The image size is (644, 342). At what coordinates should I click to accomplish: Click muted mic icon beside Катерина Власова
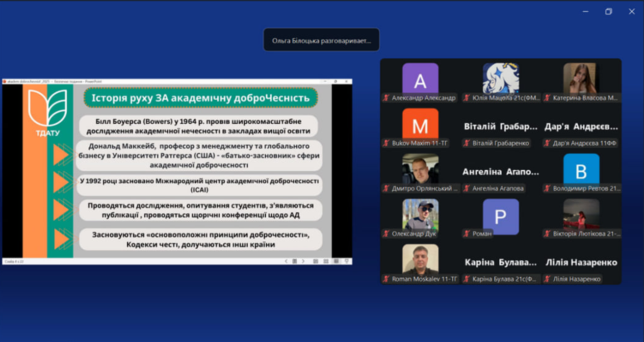click(547, 98)
